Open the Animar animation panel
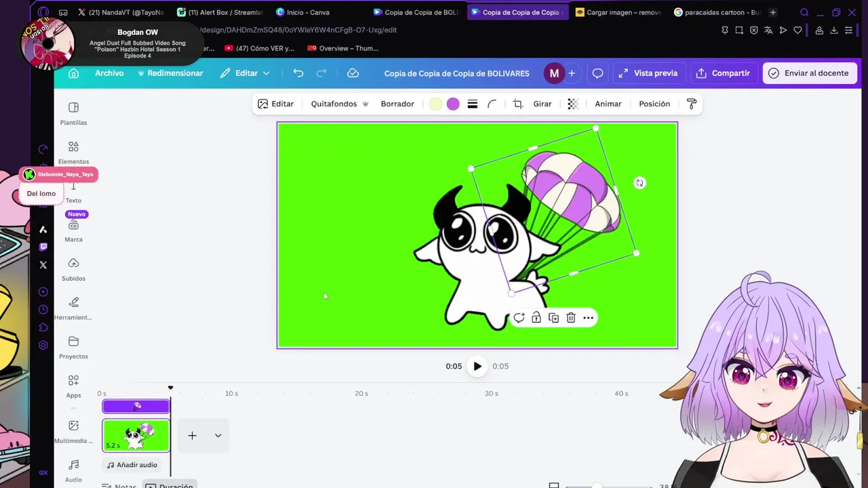This screenshot has height=488, width=868. 608,104
